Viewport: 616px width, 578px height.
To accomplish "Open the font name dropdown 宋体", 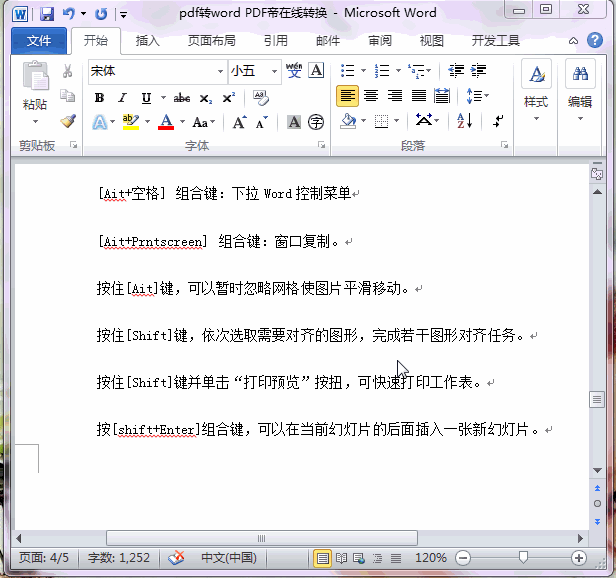I will (220, 71).
